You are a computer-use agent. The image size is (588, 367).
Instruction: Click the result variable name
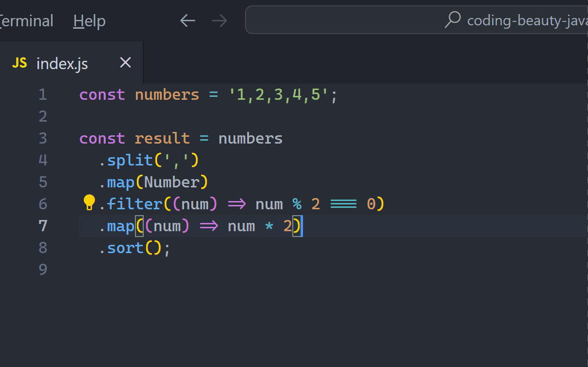[162, 138]
